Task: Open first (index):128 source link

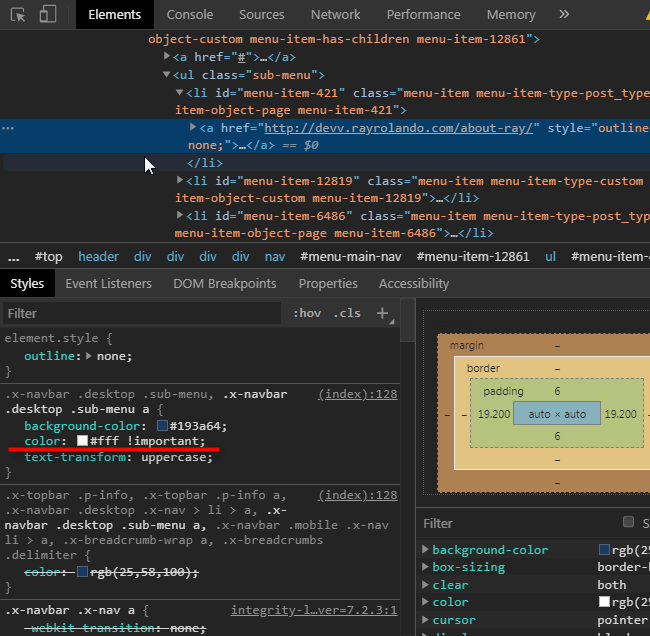Action: (358, 394)
